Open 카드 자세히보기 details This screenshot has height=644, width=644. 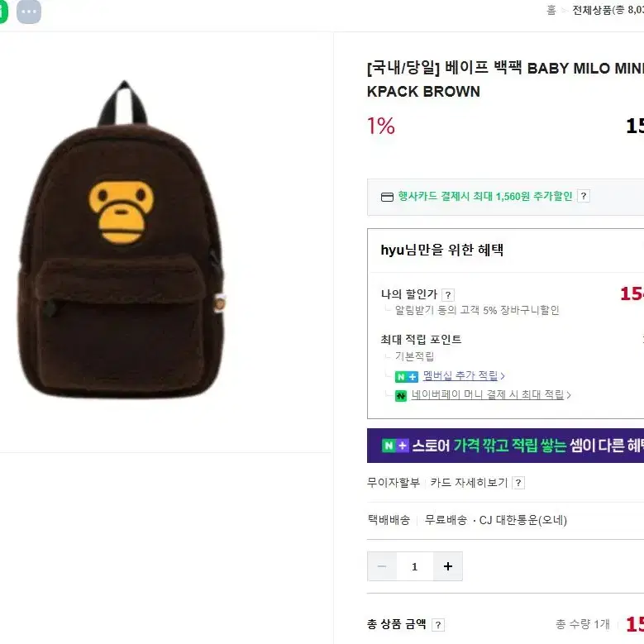469,482
